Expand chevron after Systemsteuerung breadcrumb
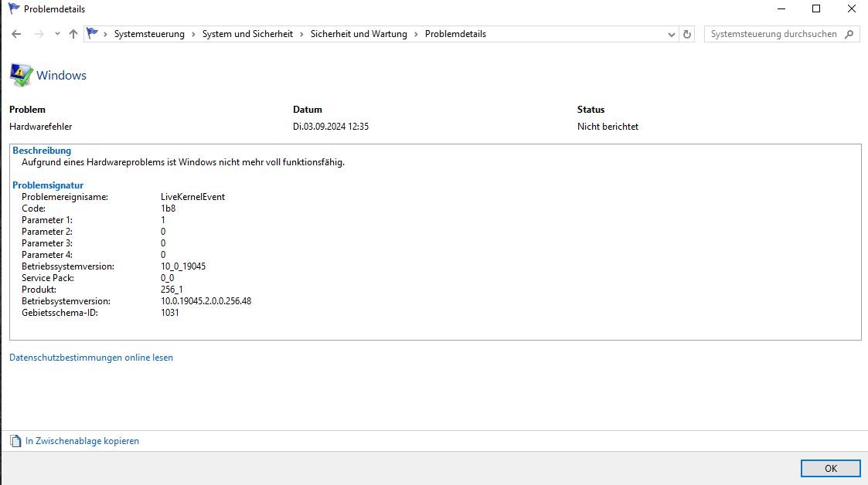The width and height of the screenshot is (868, 485). (193, 34)
